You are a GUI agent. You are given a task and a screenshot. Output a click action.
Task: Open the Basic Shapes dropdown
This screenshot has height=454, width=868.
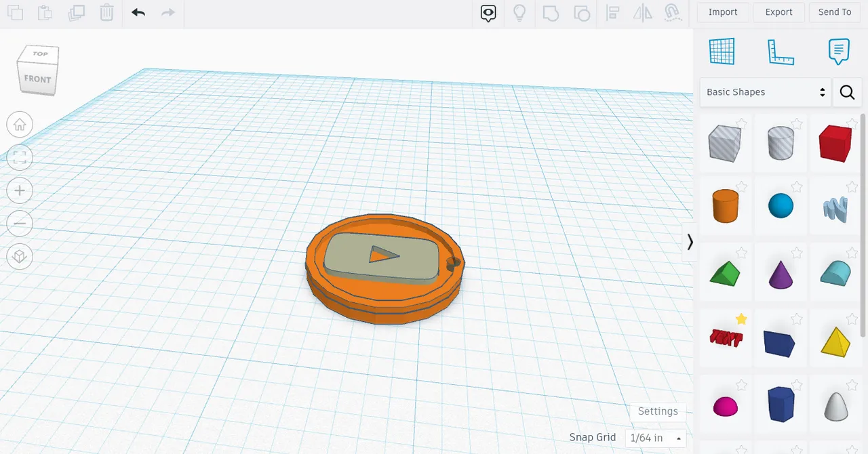(765, 91)
